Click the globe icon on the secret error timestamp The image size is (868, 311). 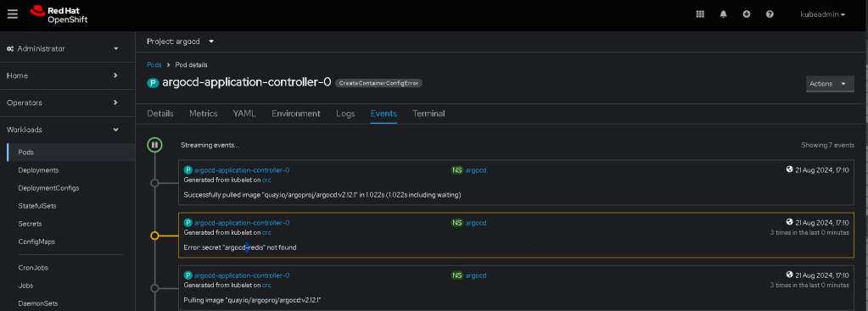tap(789, 221)
